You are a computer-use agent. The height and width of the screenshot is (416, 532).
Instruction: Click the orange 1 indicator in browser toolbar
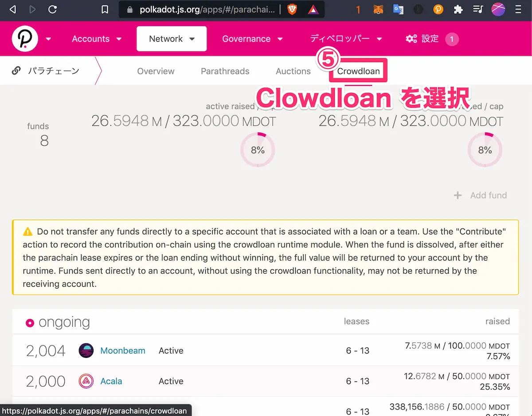pyautogui.click(x=358, y=9)
